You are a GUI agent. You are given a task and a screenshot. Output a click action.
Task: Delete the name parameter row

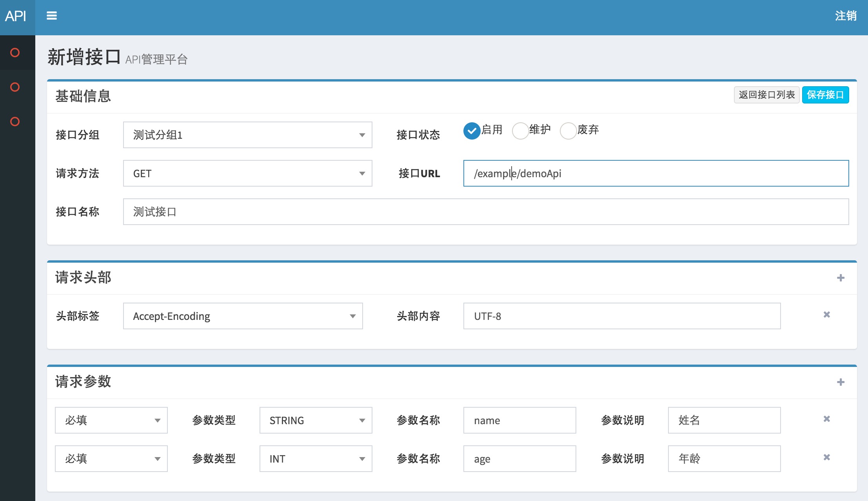coord(827,419)
